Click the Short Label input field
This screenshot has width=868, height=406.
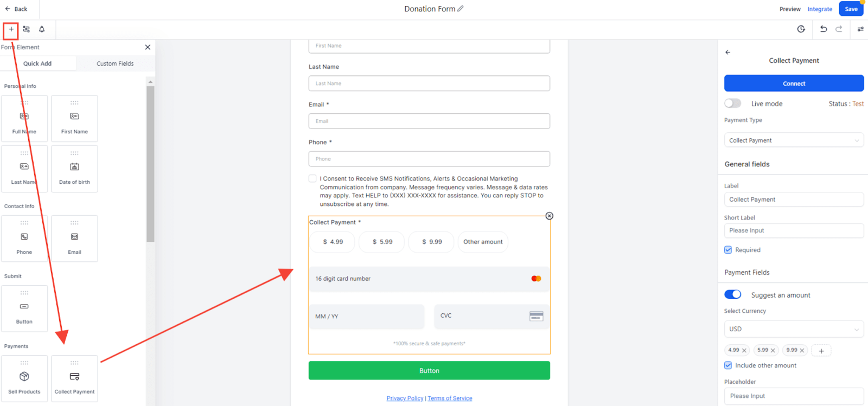click(794, 230)
